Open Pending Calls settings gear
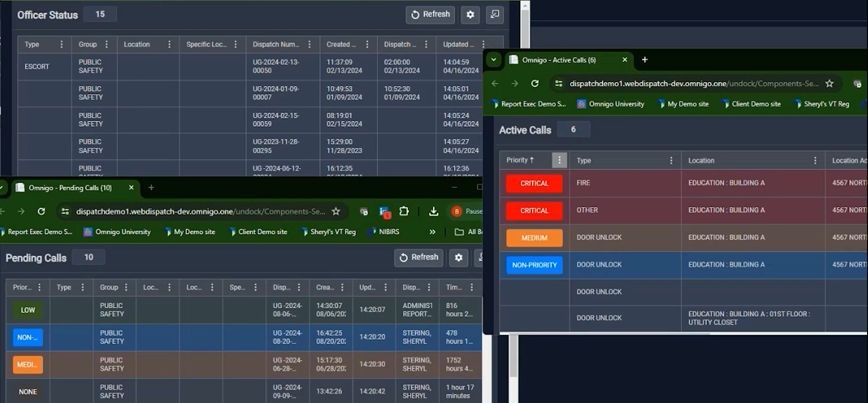This screenshot has width=868, height=403. pos(458,257)
